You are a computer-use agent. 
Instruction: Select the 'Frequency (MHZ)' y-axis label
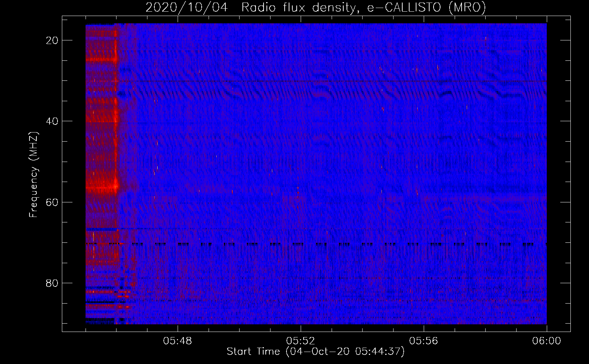33,175
